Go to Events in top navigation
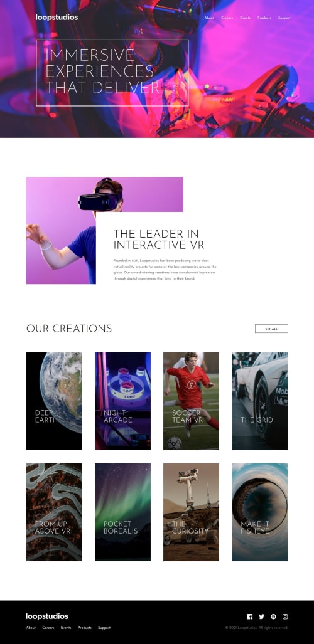This screenshot has height=644, width=314. click(246, 18)
